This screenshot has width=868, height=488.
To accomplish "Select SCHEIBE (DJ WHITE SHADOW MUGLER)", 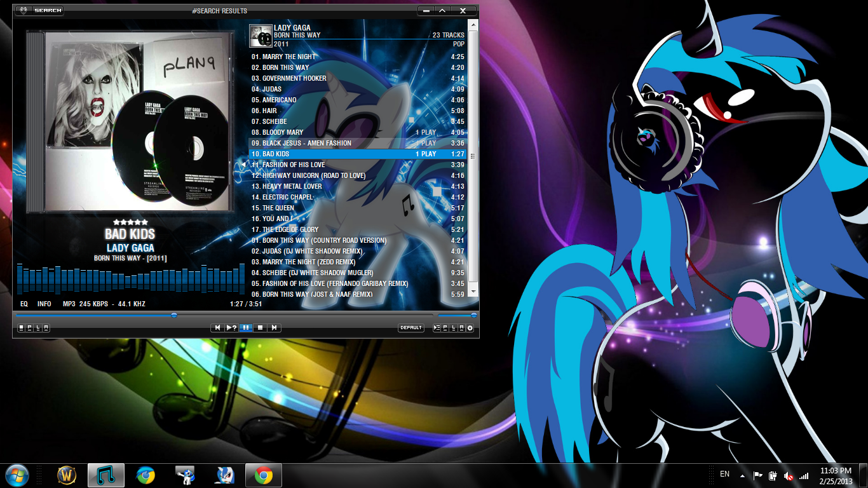I will [357, 273].
